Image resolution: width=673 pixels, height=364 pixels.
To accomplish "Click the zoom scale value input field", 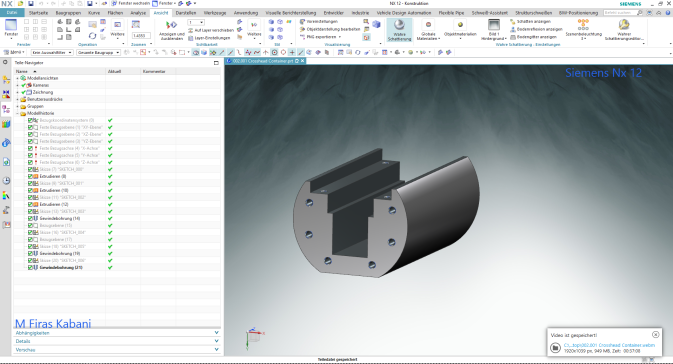I will click(x=141, y=36).
